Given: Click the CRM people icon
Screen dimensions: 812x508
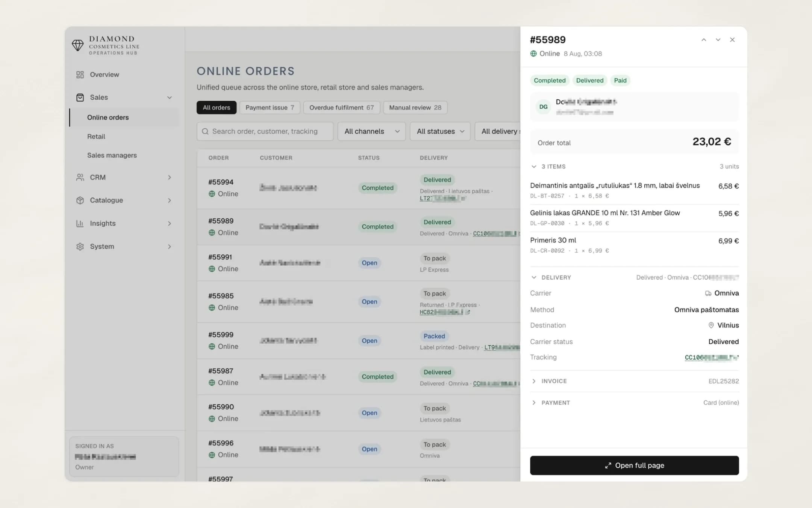Looking at the screenshot, I should pos(80,177).
